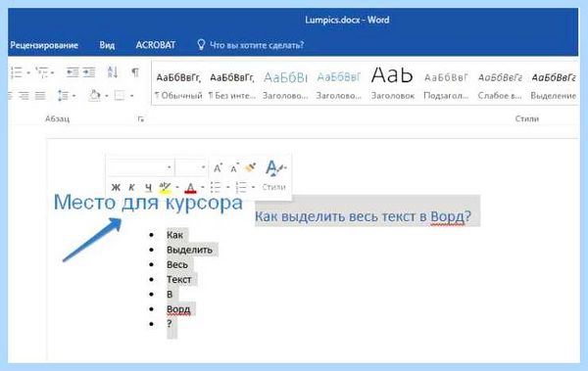Click the Стили label in mini toolbar

[273, 187]
